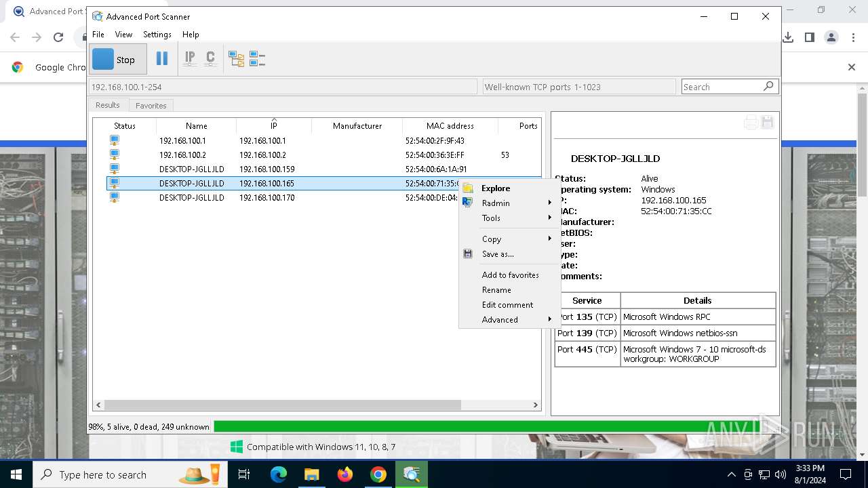
Task: Click the volume icon in system tray
Action: pyautogui.click(x=781, y=474)
